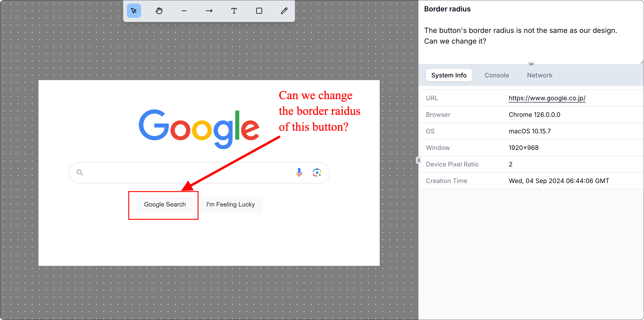Open the https://www.google.co.jp/ link

coord(547,98)
